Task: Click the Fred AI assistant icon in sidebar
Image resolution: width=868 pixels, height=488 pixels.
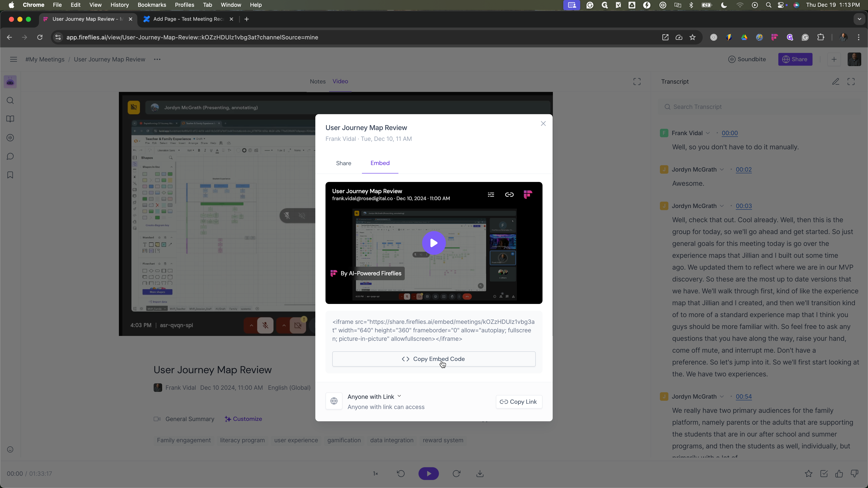Action: click(x=10, y=82)
